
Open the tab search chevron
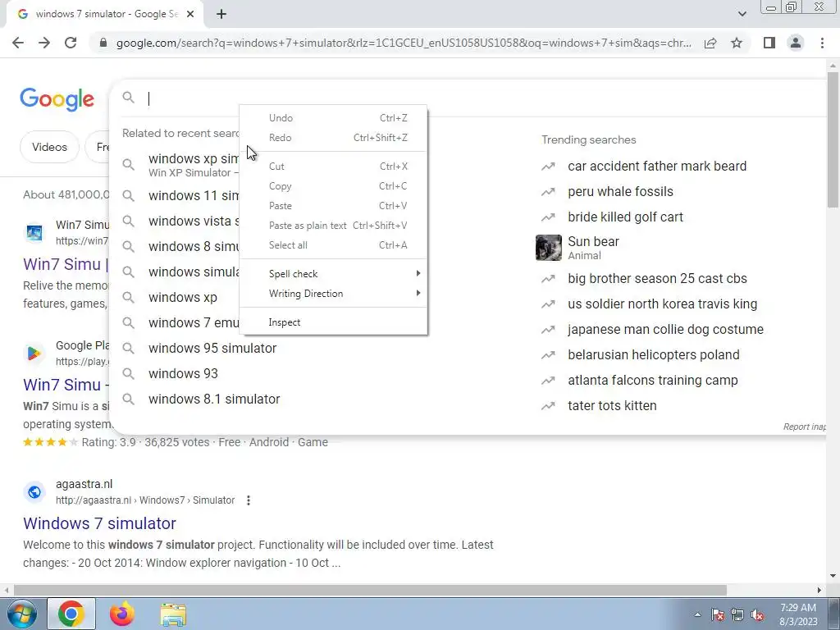742,14
